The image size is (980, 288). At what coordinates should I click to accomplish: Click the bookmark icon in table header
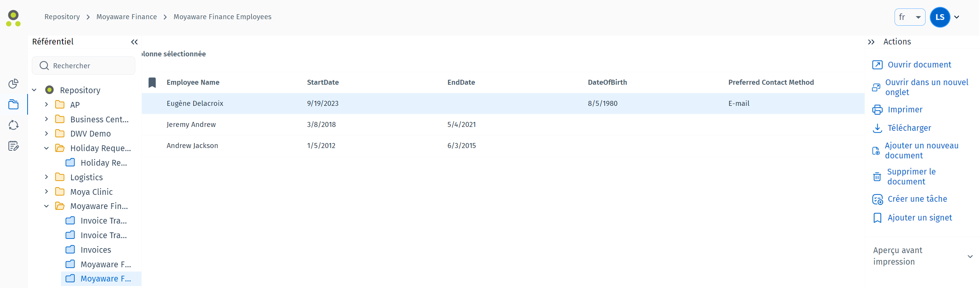tap(152, 82)
